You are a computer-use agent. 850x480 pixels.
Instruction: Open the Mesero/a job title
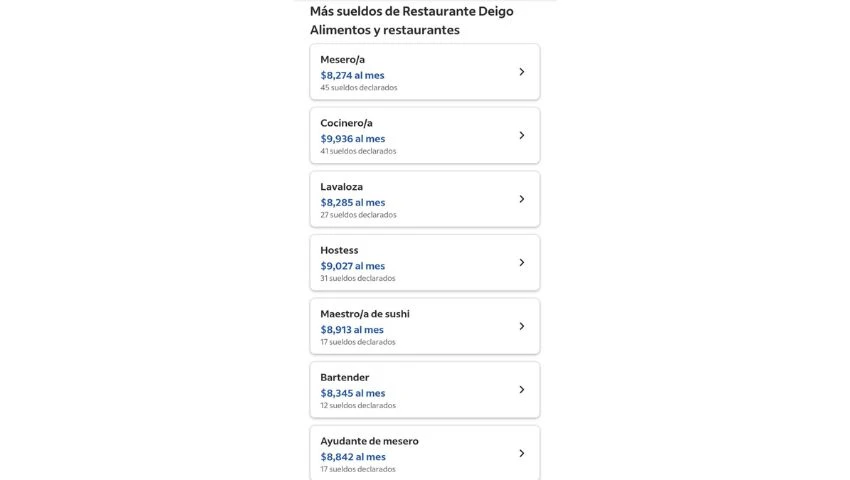(342, 59)
